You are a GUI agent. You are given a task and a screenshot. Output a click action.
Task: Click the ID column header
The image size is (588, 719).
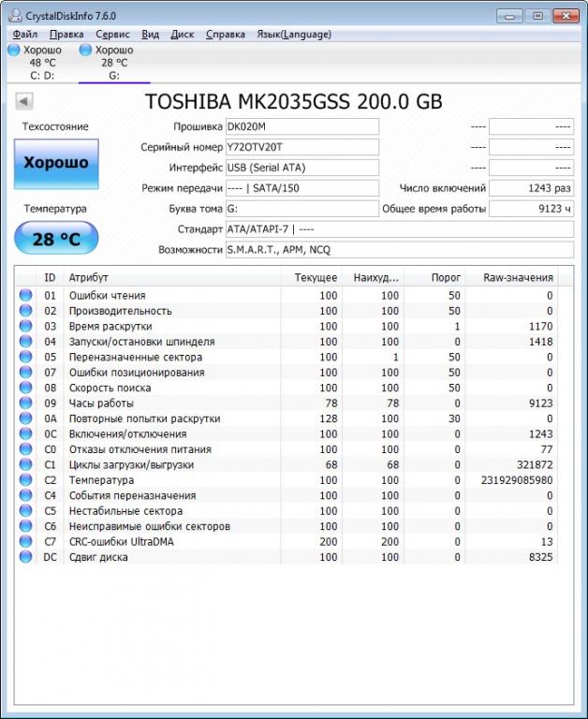tap(50, 277)
